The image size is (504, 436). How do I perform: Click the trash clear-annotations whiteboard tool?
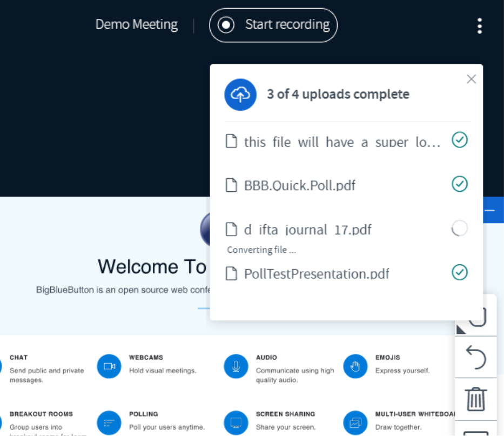pyautogui.click(x=476, y=399)
